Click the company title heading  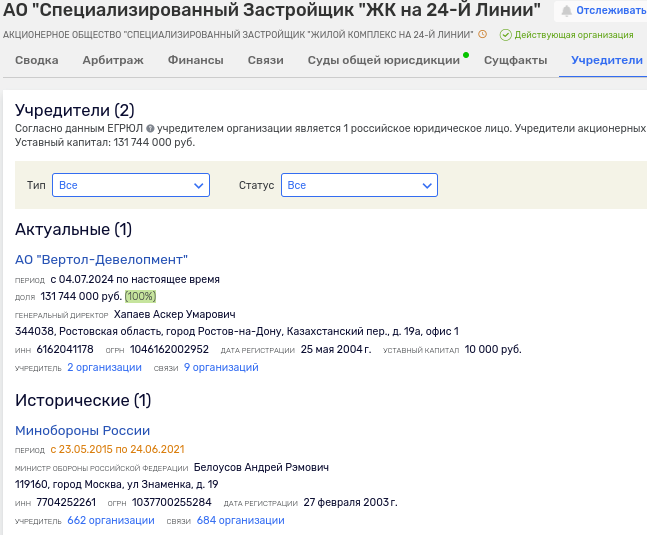point(272,10)
